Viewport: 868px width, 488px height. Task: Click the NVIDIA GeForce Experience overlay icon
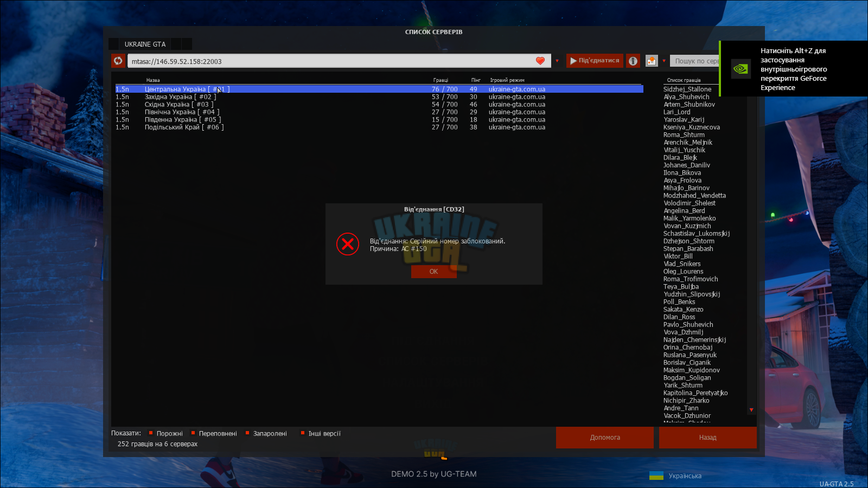point(741,69)
